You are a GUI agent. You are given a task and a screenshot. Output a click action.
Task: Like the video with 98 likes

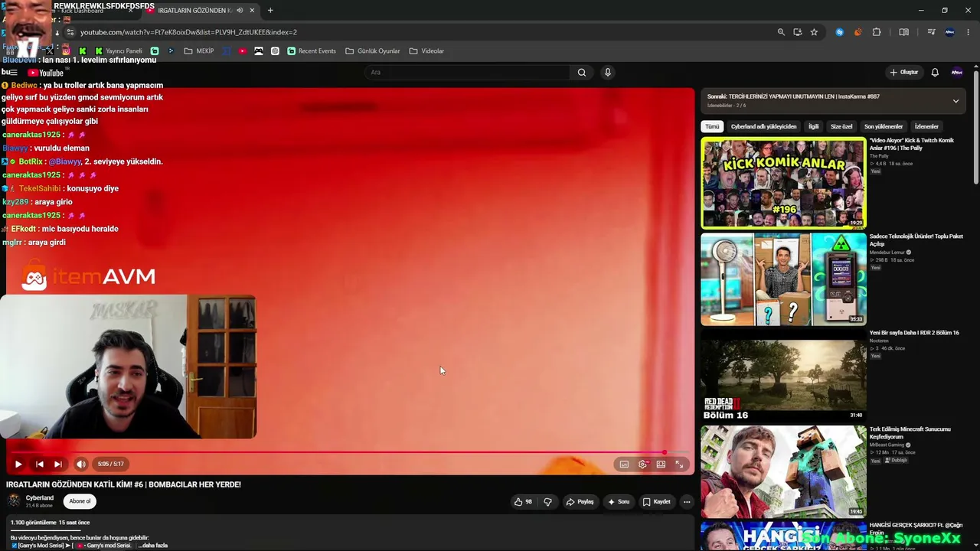point(523,502)
